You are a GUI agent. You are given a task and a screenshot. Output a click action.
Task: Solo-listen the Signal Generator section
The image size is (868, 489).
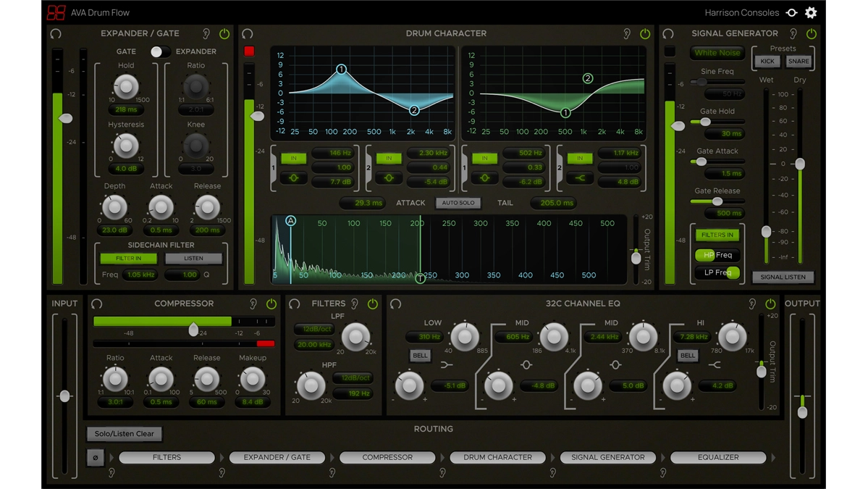click(793, 34)
